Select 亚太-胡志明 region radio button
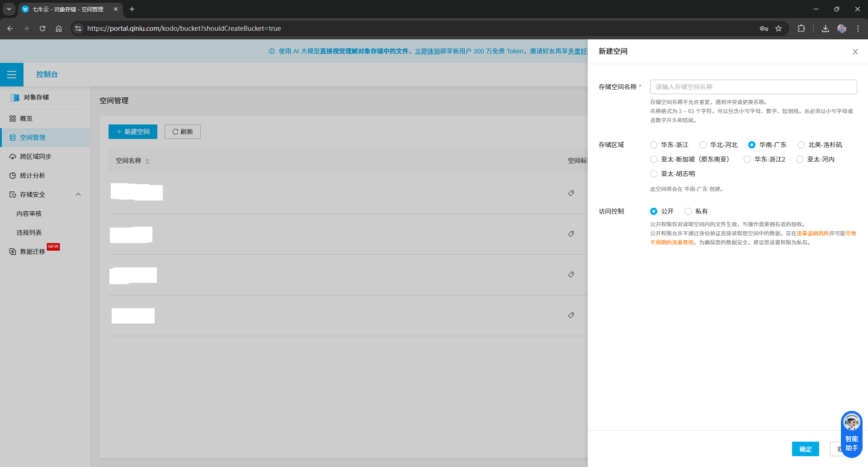868x467 pixels. tap(654, 174)
